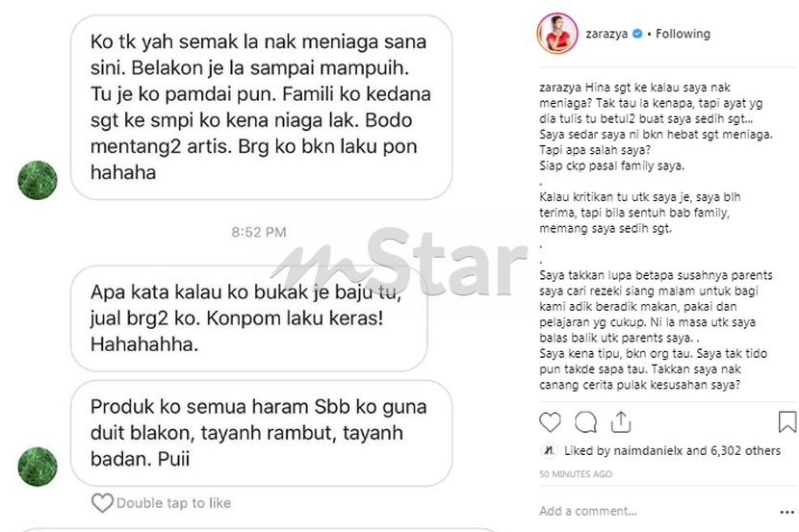Click the blue verified badge
Viewport: 799px width, 532px height.
(637, 34)
